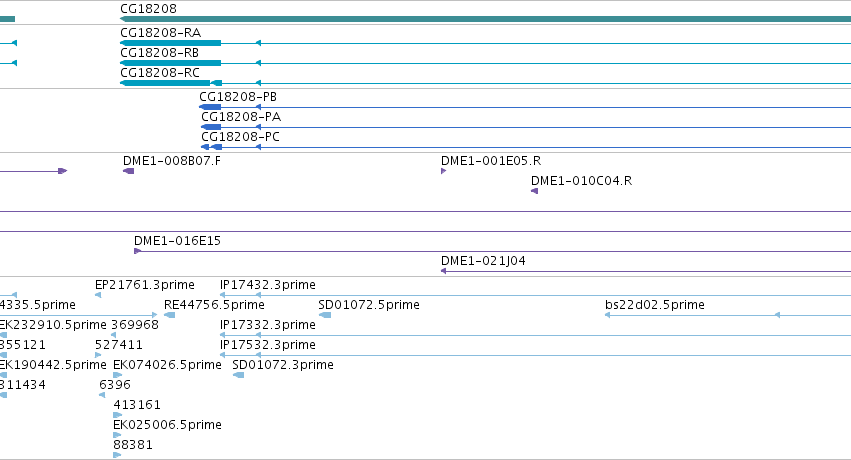This screenshot has height=460, width=851.
Task: Click the 413161 feature label
Action: [x=137, y=405]
